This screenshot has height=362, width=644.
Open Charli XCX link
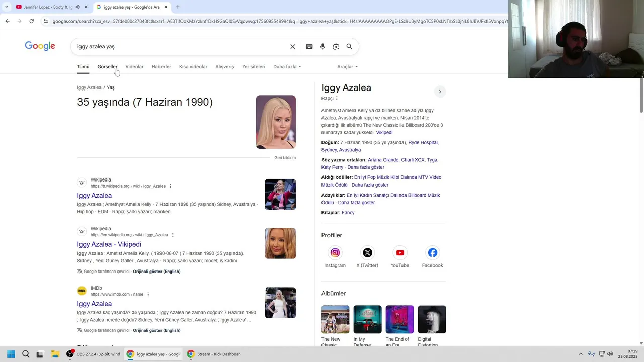(413, 160)
